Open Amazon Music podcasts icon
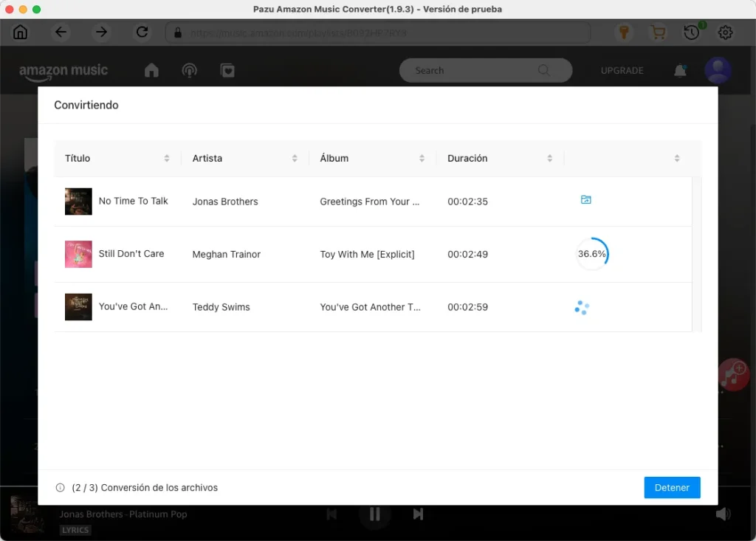Viewport: 756px width, 541px height. [189, 70]
